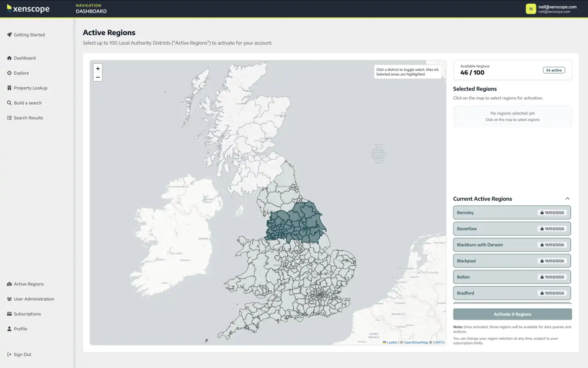Click the Dashboard home icon

tap(9, 58)
